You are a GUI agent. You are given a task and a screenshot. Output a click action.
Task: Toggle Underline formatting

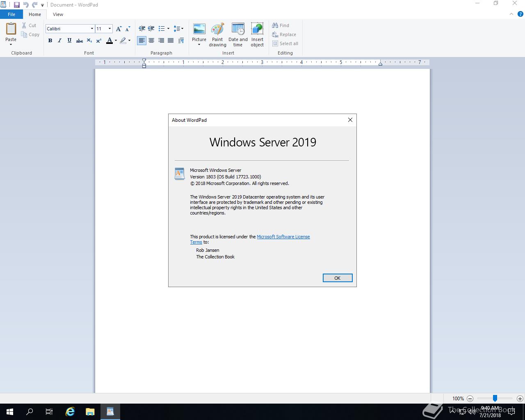click(69, 41)
